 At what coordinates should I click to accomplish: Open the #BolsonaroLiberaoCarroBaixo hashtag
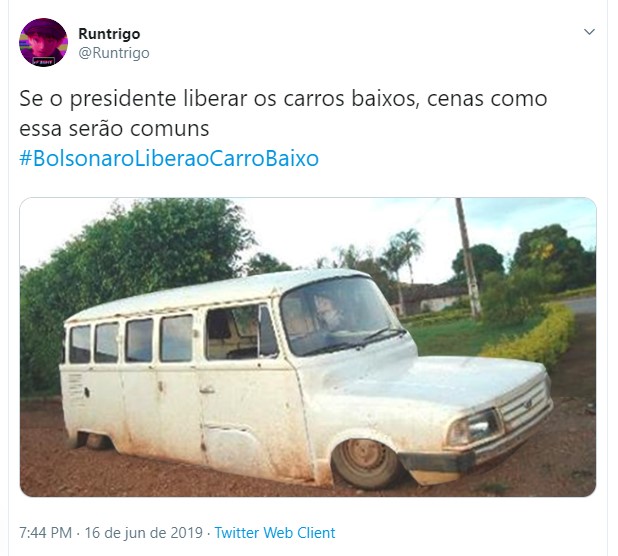(169, 158)
